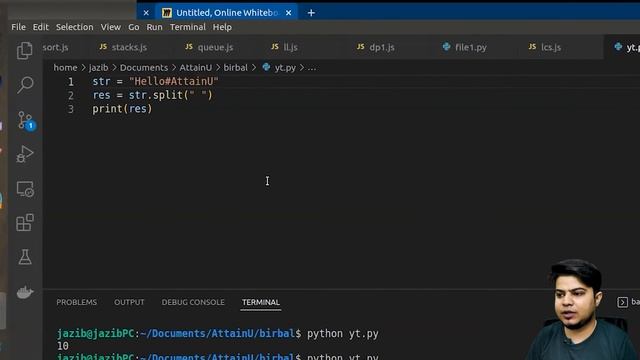Open the Terminal menu
The width and height of the screenshot is (640, 360).
click(188, 27)
